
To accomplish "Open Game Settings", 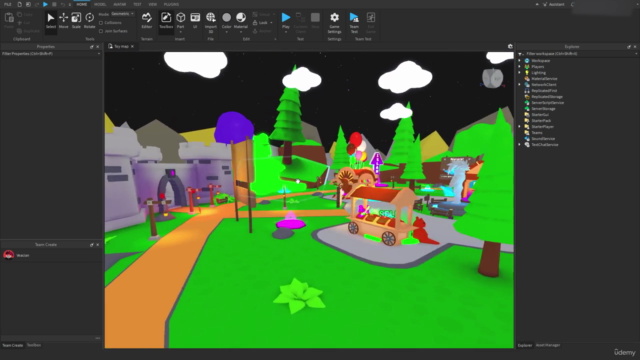I will click(x=334, y=22).
